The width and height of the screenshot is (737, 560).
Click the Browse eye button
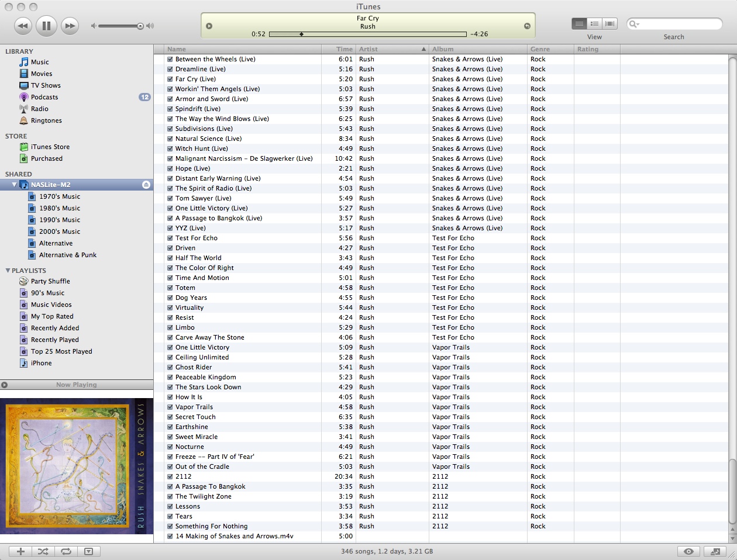689,551
